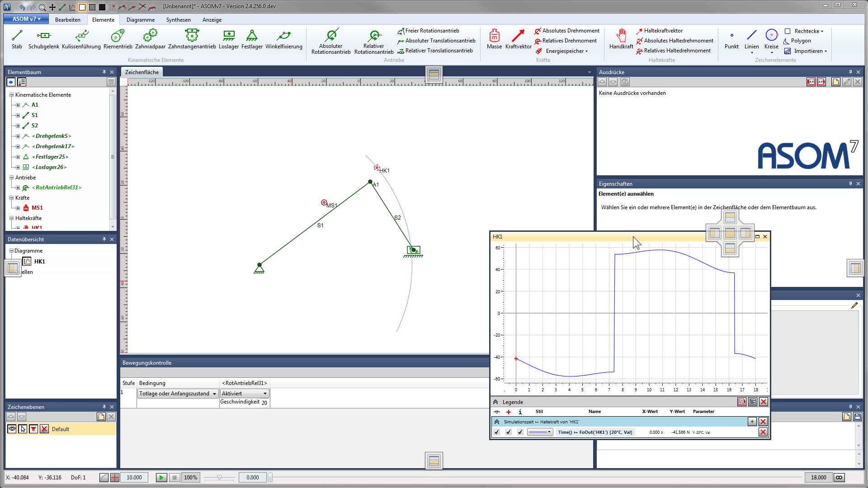Switch to the Bearbeiten ribbon tab
This screenshot has width=868, height=488.
click(x=68, y=20)
